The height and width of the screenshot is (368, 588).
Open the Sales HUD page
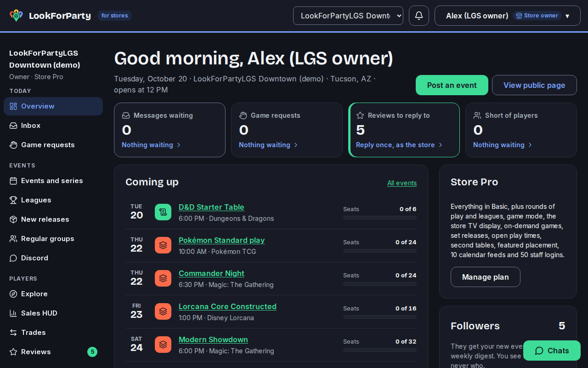click(53, 313)
